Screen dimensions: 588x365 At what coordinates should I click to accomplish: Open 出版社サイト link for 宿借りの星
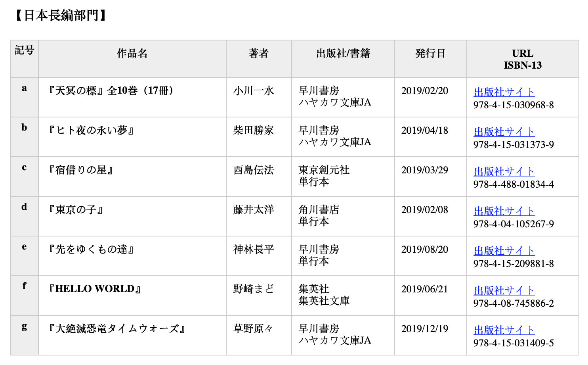pos(504,171)
